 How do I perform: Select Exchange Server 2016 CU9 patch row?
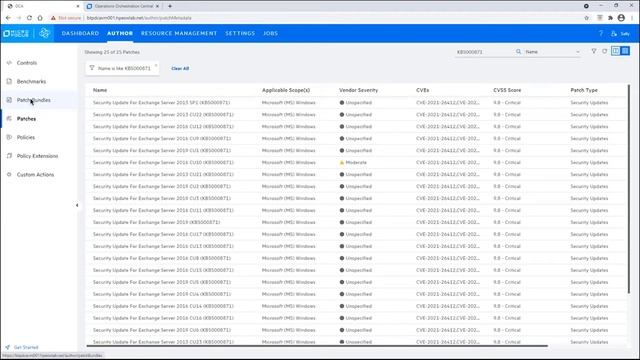point(355,138)
